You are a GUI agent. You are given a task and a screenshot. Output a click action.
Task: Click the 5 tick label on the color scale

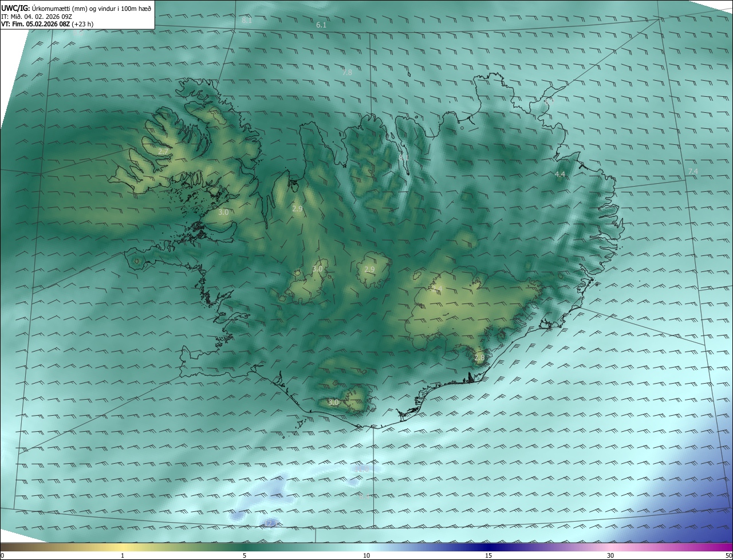pos(245,555)
